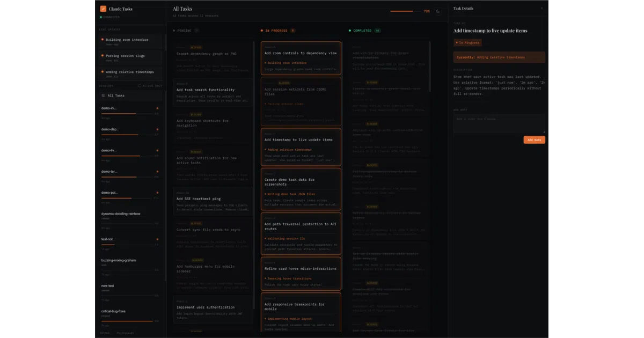Click active dot on demo-dep session
This screenshot has width=644, height=338.
point(157,129)
